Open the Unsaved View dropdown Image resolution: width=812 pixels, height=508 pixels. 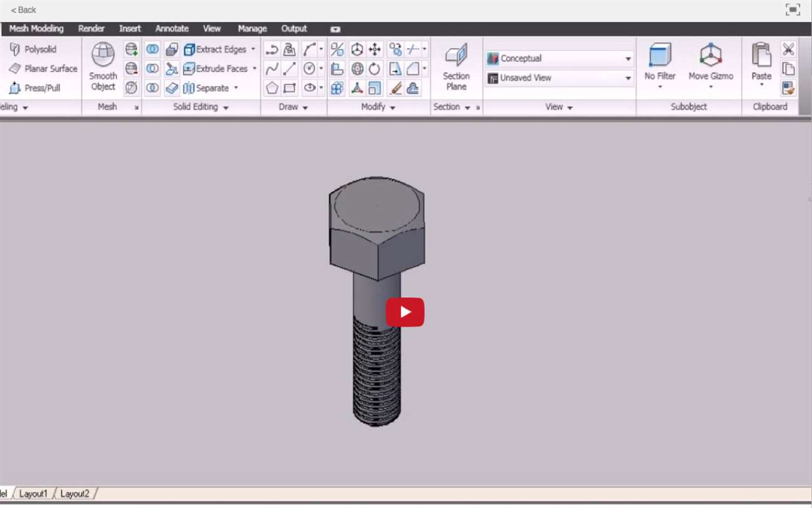(560, 78)
